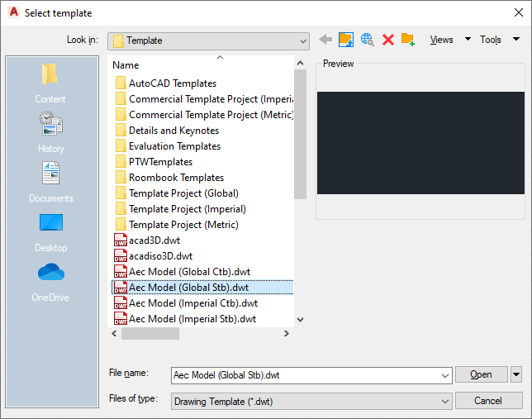Expand the File name history dropdown arrow
The height and width of the screenshot is (419, 532).
pos(444,375)
